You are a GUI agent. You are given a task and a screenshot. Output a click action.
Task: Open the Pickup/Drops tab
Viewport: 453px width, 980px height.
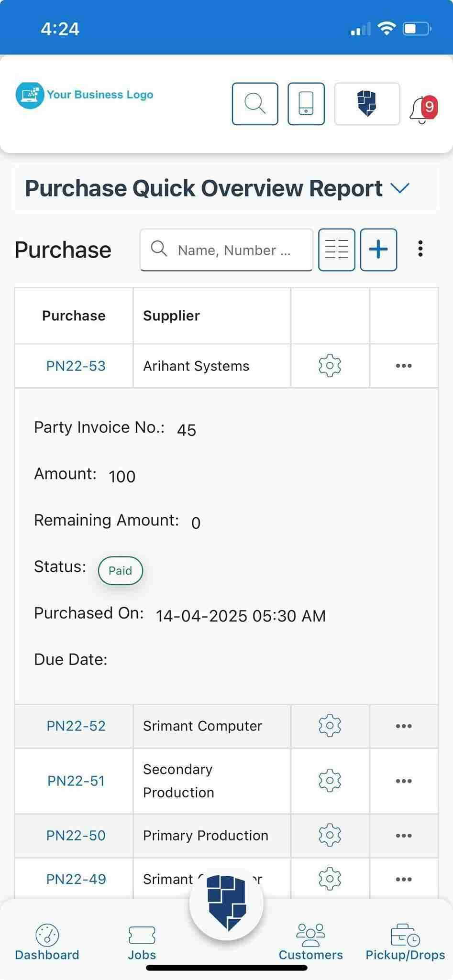click(405, 943)
